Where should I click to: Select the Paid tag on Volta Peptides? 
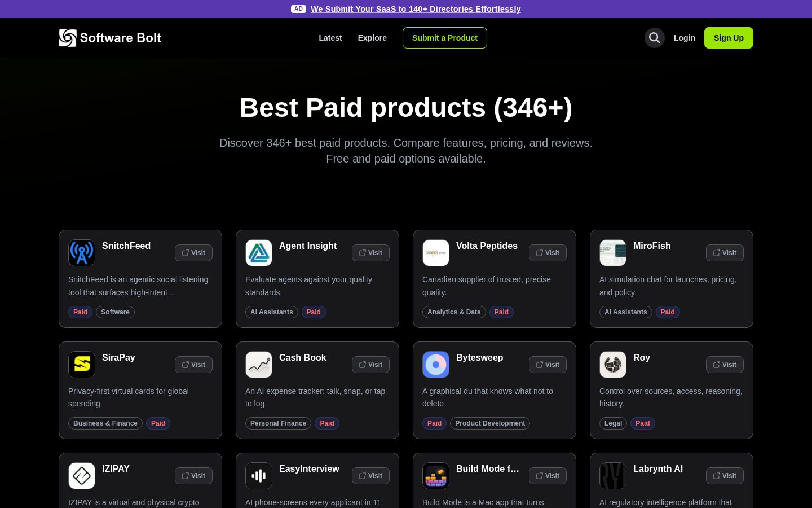click(x=501, y=312)
